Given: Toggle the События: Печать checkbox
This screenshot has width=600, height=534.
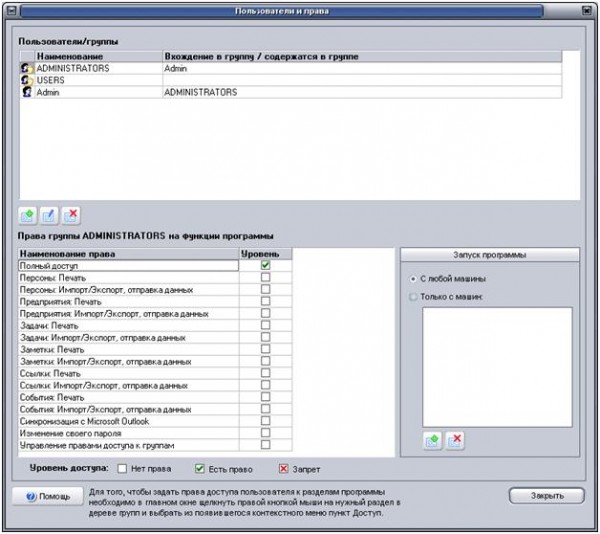Looking at the screenshot, I should 266,397.
